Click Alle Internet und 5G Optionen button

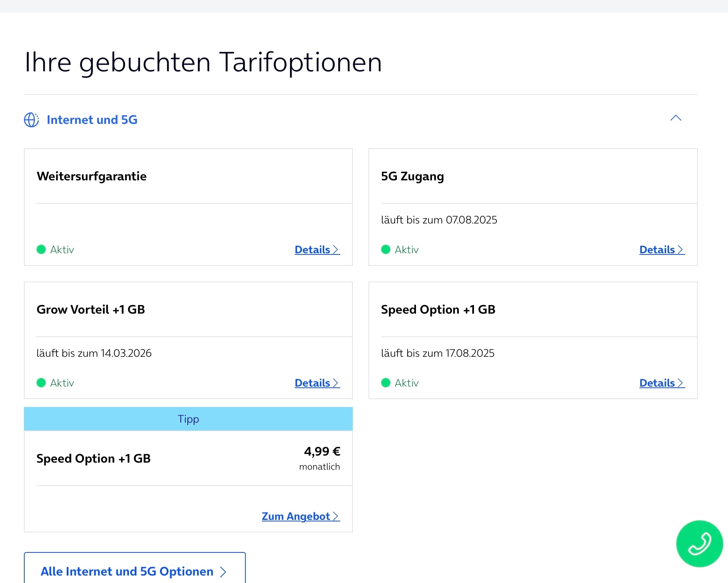pos(134,571)
